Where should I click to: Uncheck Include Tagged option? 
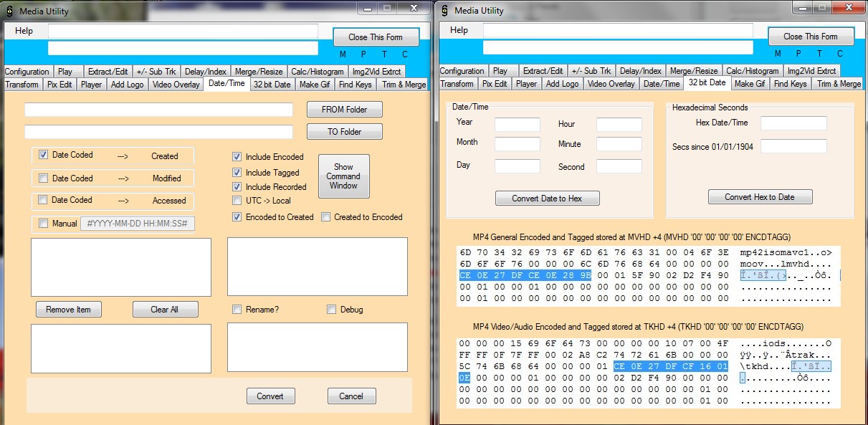[237, 173]
